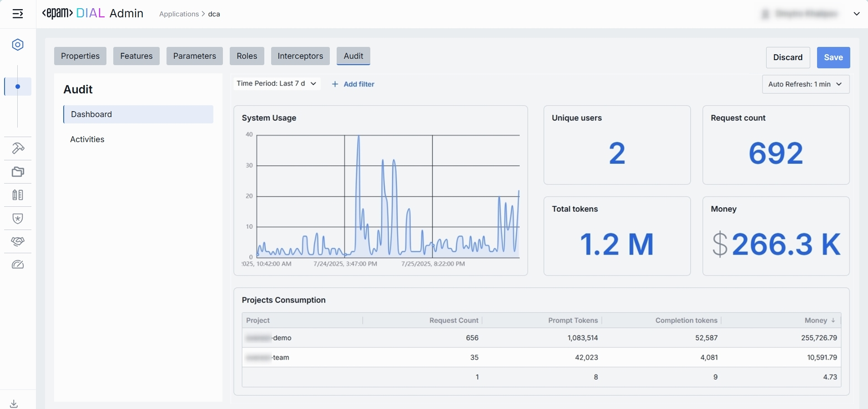
Task: Click the money cell 4.73
Action: click(830, 377)
